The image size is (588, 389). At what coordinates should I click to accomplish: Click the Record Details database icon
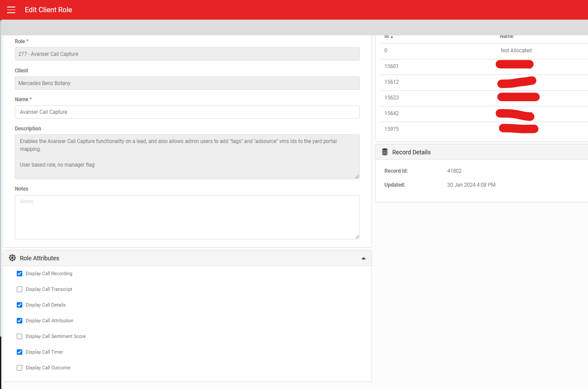point(385,152)
